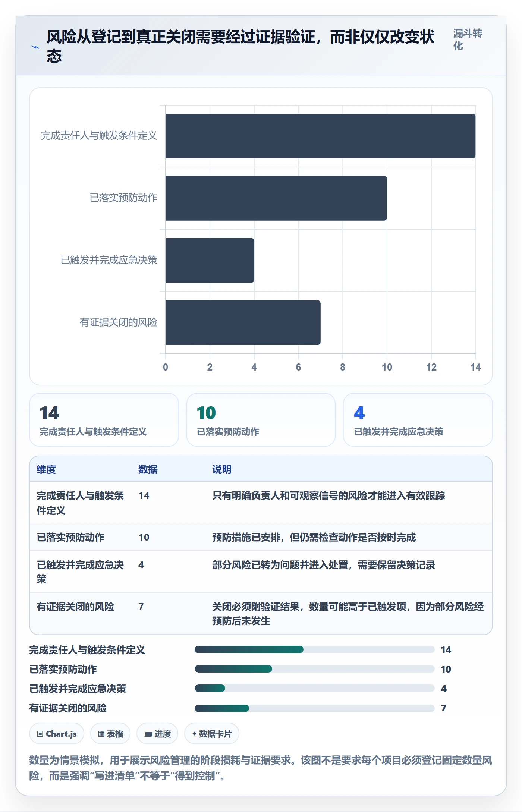Click the chart bar for 已落实预防动作
The image size is (522, 812).
(276, 198)
